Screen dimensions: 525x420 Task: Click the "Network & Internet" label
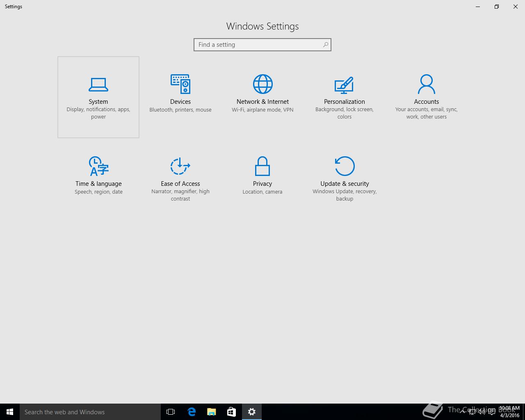click(x=262, y=102)
